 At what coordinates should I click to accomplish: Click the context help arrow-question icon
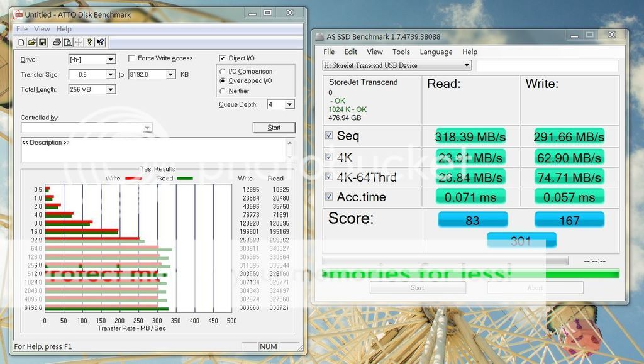[100, 42]
